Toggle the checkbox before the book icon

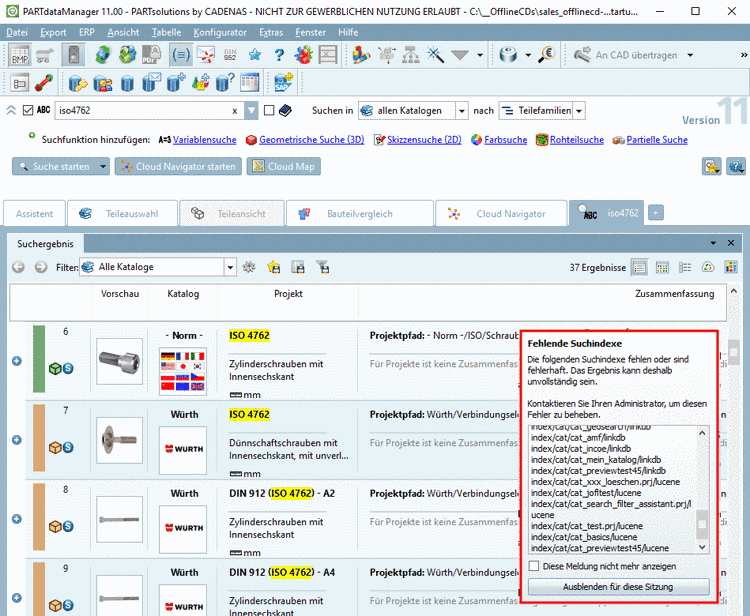click(x=269, y=110)
